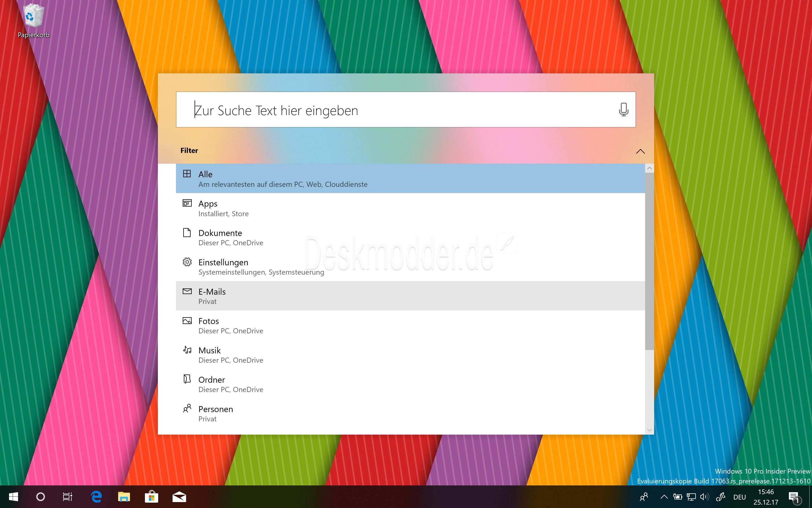Viewport: 812px width, 508px height.
Task: Open the People icon in system tray
Action: click(x=644, y=497)
